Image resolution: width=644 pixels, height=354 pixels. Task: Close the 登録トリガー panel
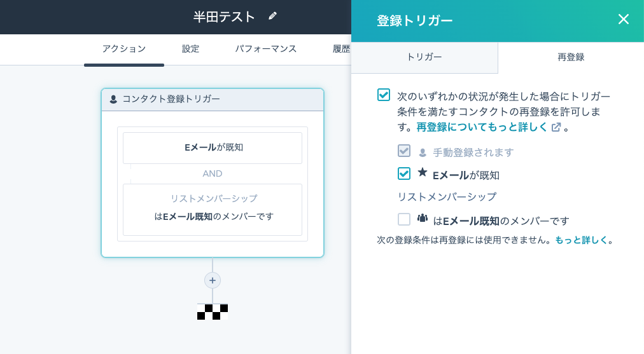(623, 20)
